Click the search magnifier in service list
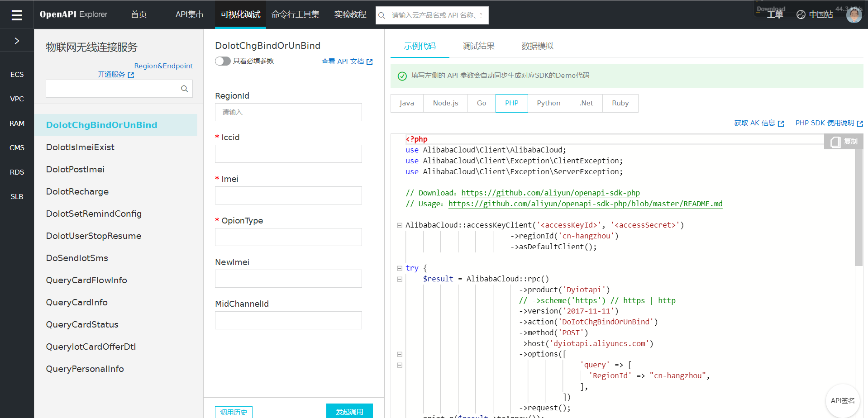868x418 pixels. 184,89
